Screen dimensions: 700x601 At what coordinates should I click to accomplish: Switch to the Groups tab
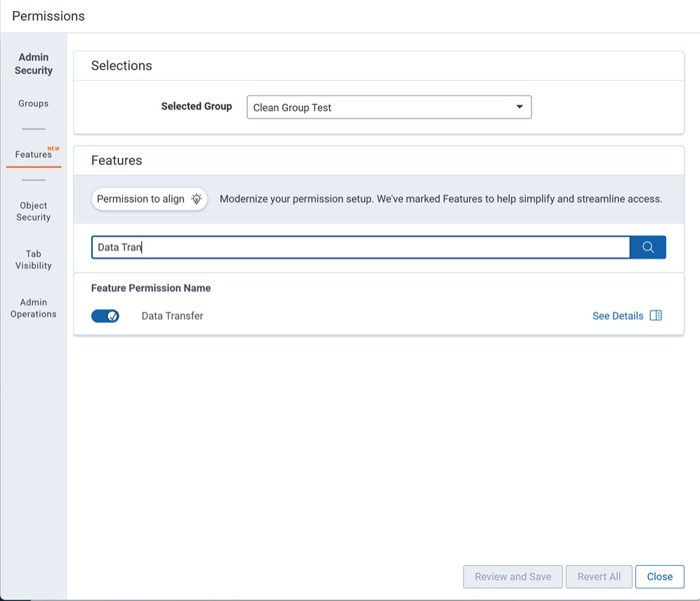pyautogui.click(x=32, y=103)
